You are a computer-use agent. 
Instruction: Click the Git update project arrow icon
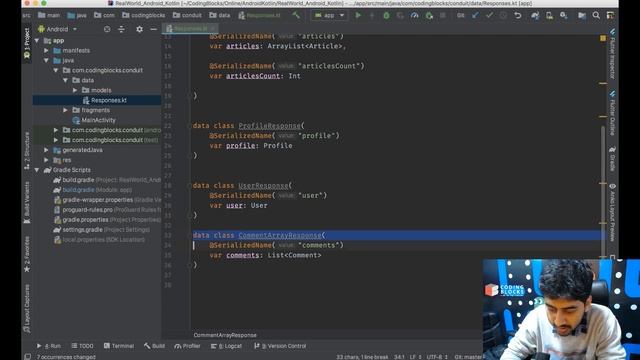coord(475,16)
